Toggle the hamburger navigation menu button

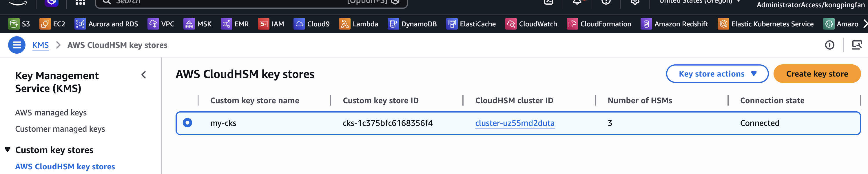point(17,45)
